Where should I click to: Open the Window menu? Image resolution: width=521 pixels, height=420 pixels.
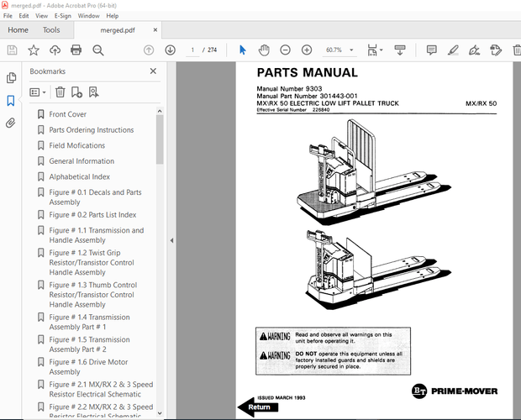pos(88,16)
